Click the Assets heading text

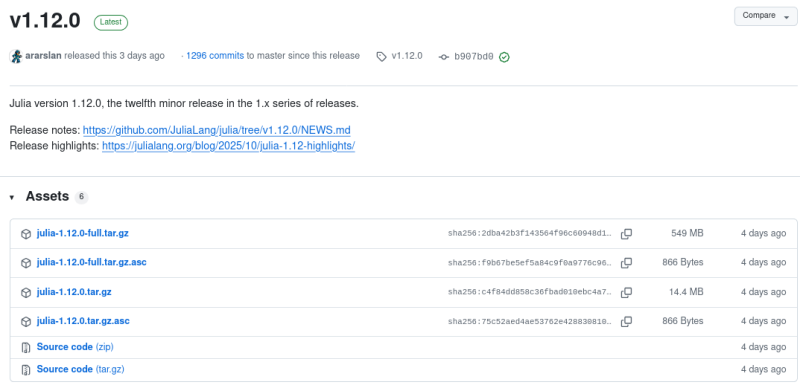[47, 197]
